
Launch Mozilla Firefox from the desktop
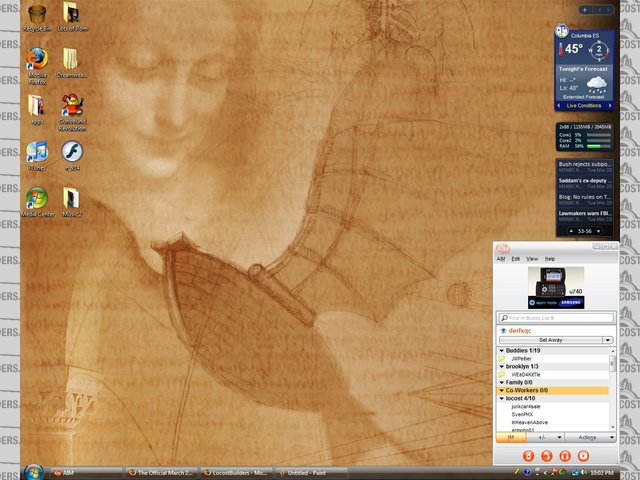pos(37,58)
